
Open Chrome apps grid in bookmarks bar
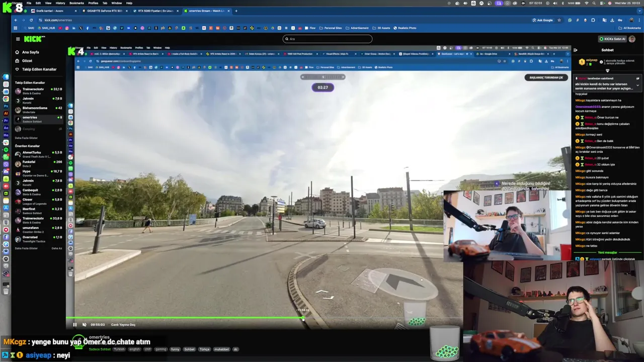16,28
